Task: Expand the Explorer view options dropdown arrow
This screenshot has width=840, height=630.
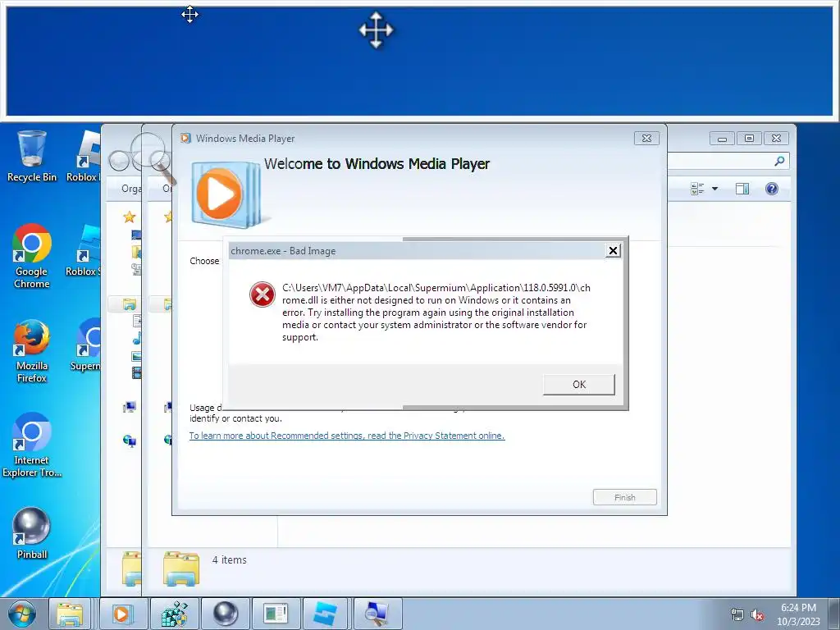Action: point(714,189)
